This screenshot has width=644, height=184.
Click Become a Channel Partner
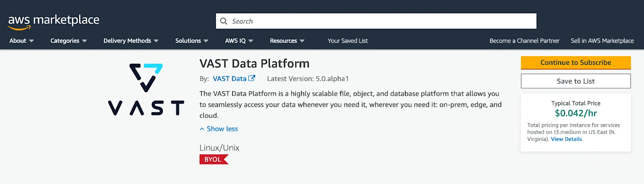[524, 41]
